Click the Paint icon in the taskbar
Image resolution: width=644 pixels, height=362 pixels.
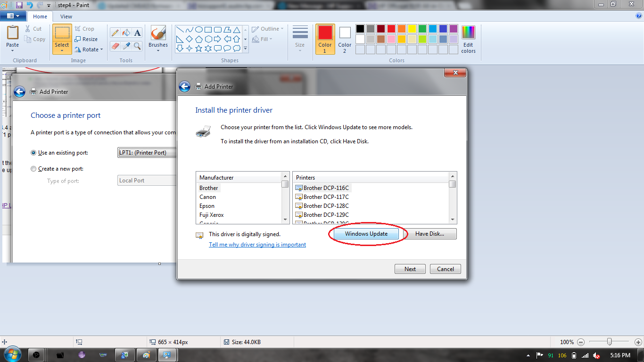[x=146, y=355]
